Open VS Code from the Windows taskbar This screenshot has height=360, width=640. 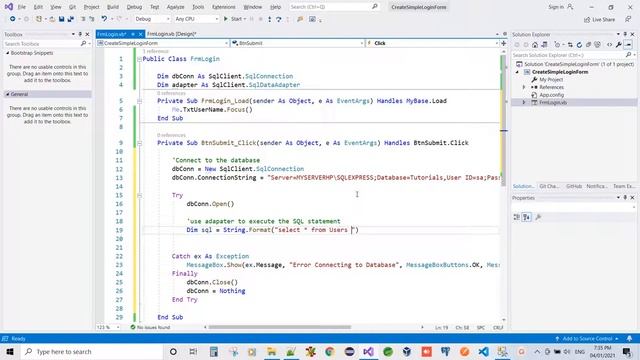(x=483, y=351)
